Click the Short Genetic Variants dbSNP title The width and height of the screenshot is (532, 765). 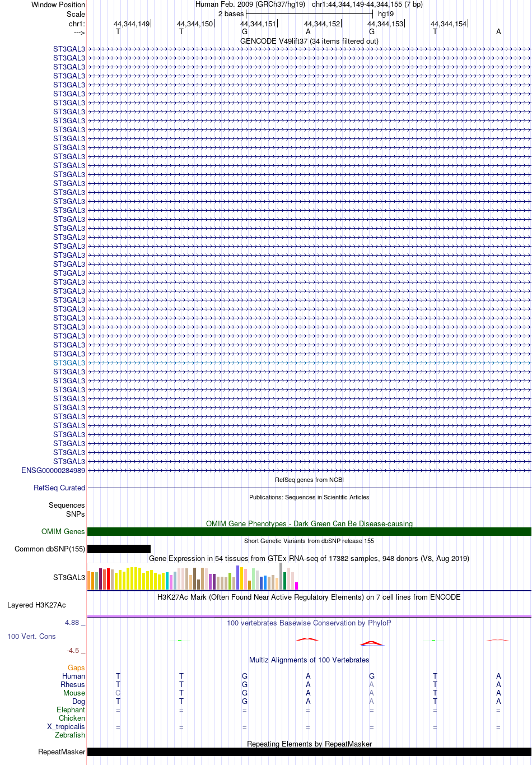click(x=309, y=541)
